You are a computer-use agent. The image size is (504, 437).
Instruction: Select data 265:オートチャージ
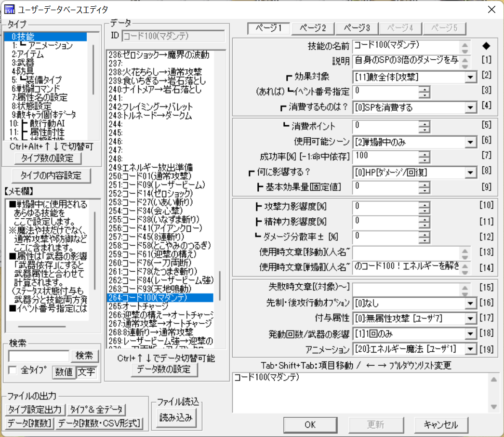click(x=160, y=306)
